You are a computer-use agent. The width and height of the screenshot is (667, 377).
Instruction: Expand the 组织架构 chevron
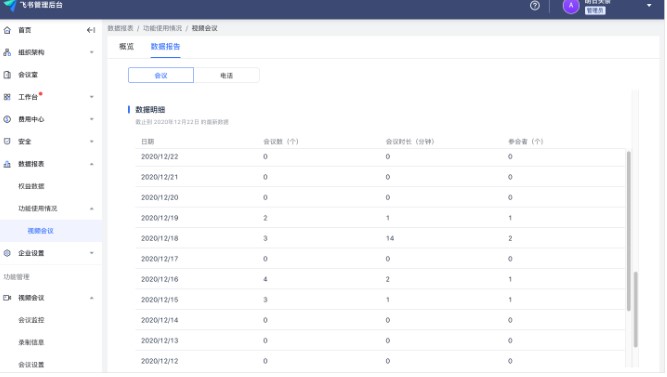tap(91, 52)
